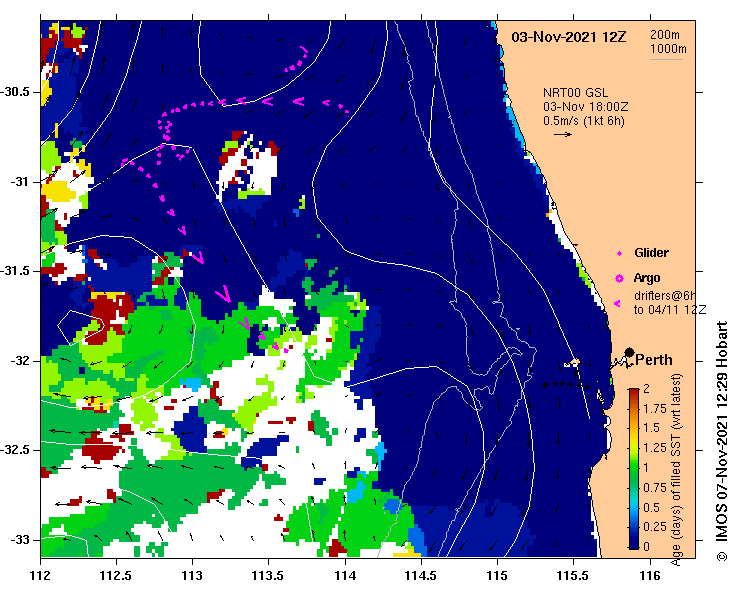Click the '1000m' contour legend text
Image resolution: width=739 pixels, height=592 pixels.
click(x=668, y=49)
